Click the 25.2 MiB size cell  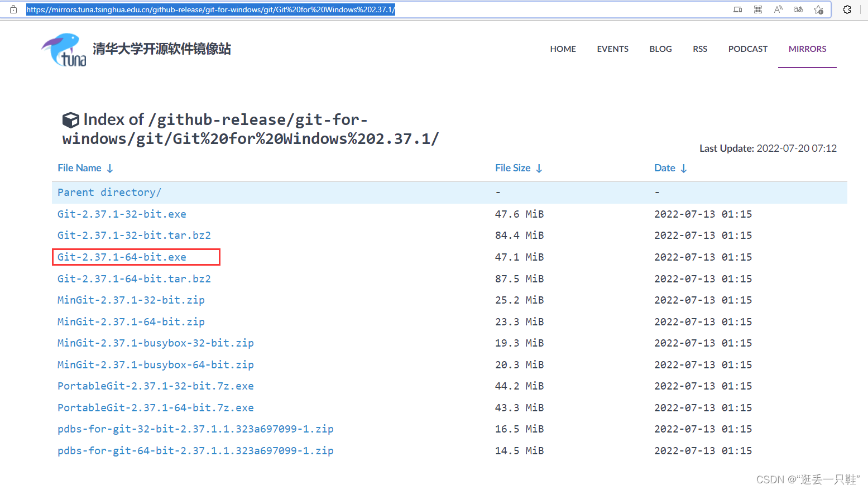click(519, 300)
